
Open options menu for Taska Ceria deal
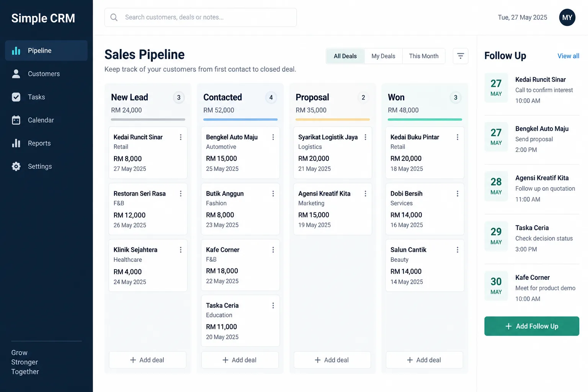coord(273,305)
